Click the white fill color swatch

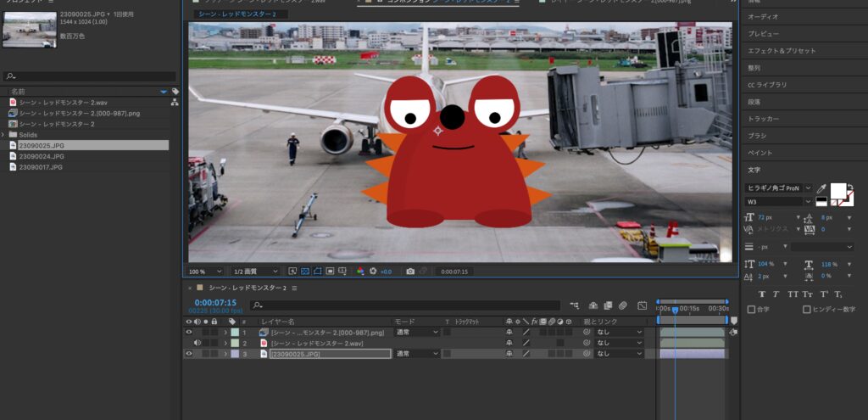click(838, 189)
